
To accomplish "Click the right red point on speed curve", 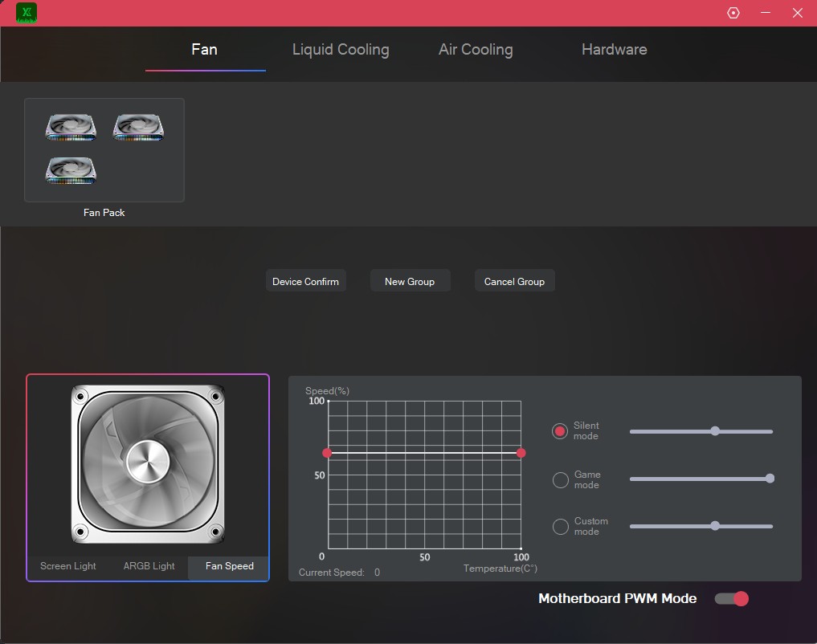I will pos(521,453).
